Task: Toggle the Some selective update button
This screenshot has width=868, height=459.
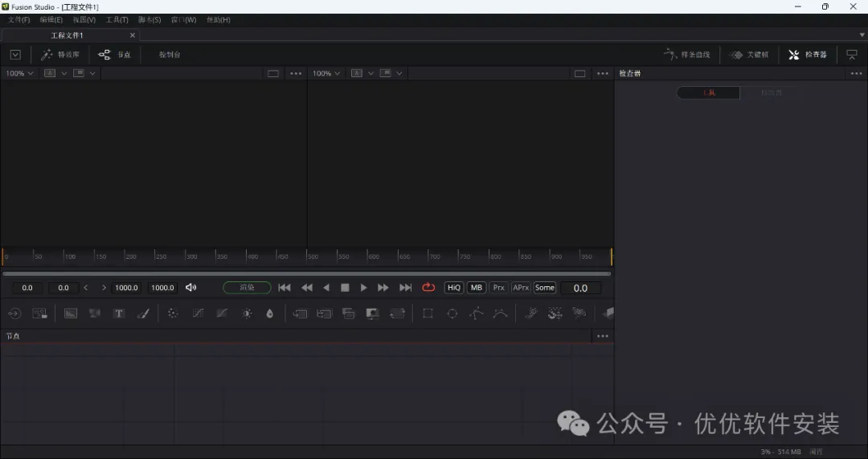Action: [545, 287]
